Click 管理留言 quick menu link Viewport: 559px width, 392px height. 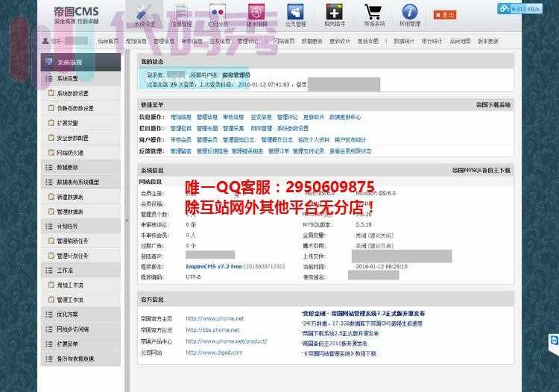pyautogui.click(x=181, y=151)
